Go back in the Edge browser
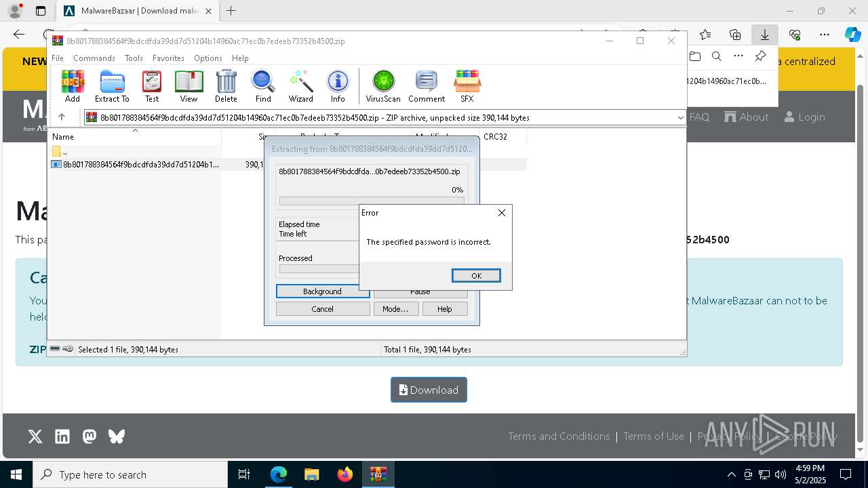This screenshot has height=488, width=868. [x=19, y=35]
